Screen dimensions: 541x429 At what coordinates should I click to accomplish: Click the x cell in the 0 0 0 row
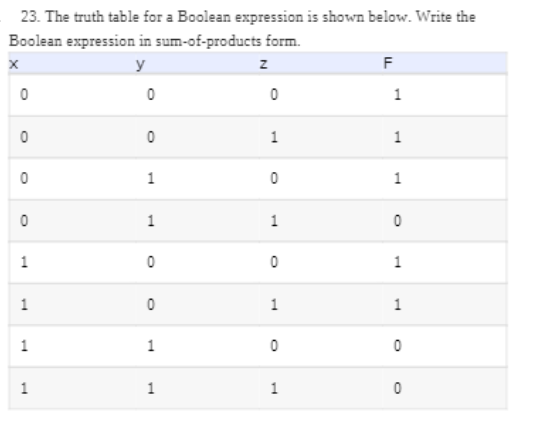click(24, 95)
